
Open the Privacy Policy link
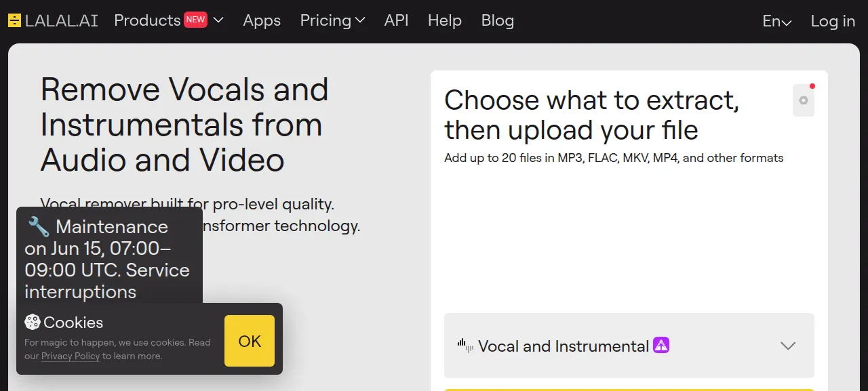(x=71, y=356)
